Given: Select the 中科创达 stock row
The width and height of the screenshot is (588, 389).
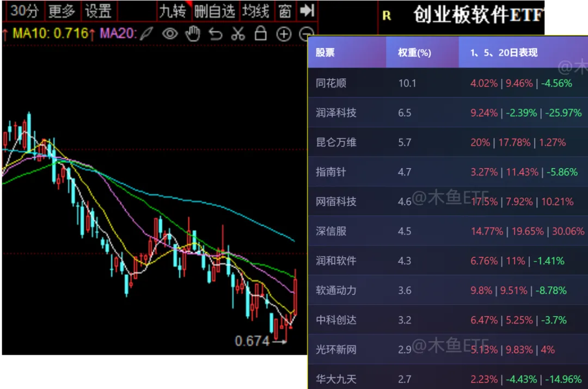Looking at the screenshot, I should 448,320.
